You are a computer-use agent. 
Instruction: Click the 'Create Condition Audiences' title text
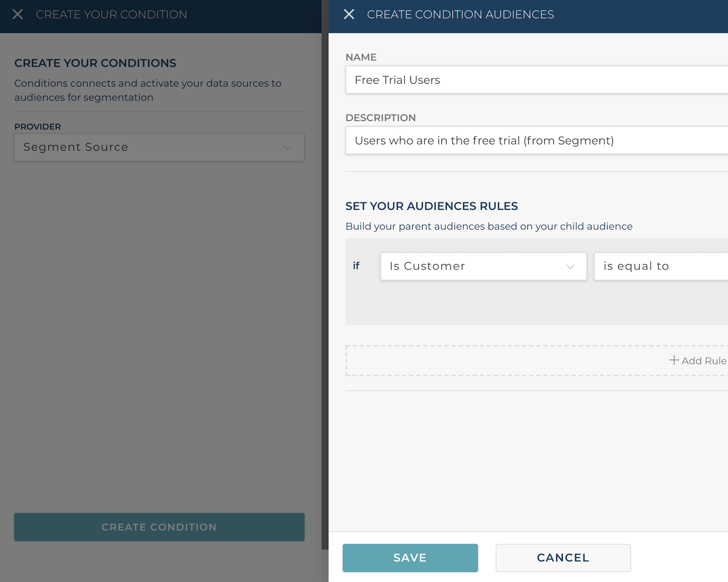[x=460, y=15]
